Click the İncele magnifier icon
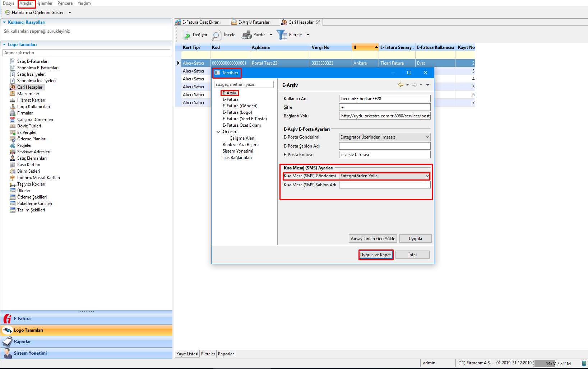Screen dimensions: 588x369 (x=216, y=35)
